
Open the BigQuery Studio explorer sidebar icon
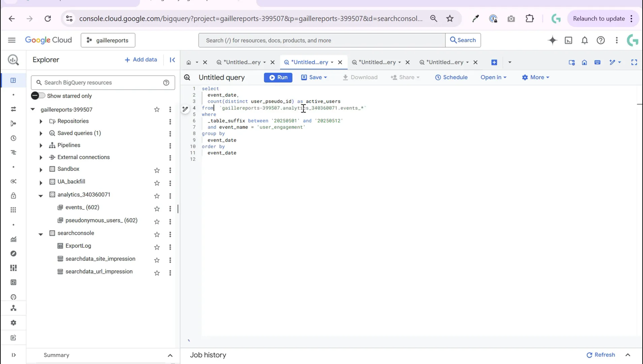pos(13,80)
